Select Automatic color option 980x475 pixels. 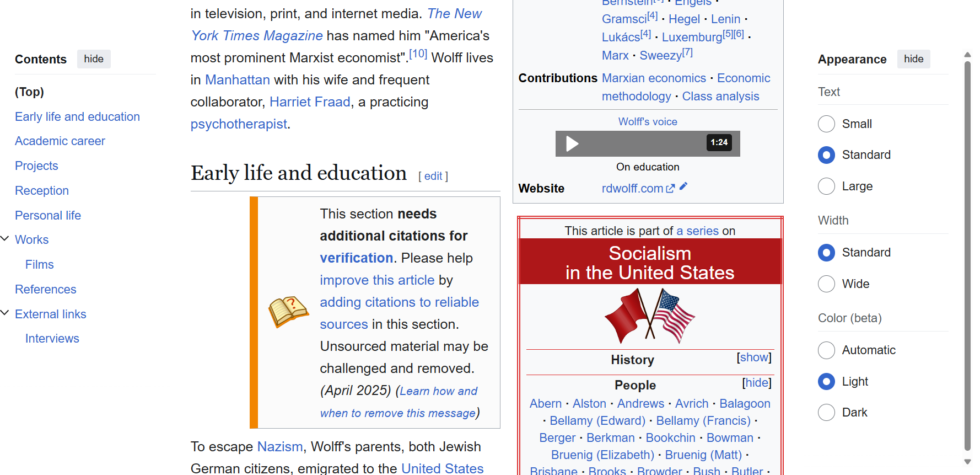[x=826, y=350]
